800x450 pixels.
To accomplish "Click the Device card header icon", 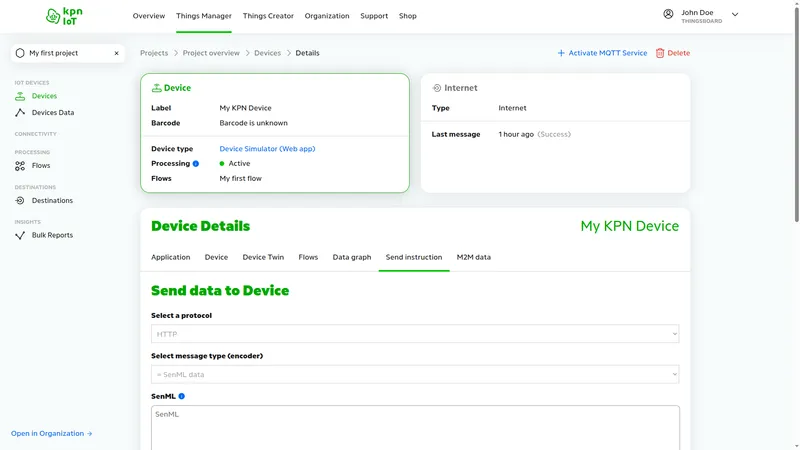I will click(156, 88).
